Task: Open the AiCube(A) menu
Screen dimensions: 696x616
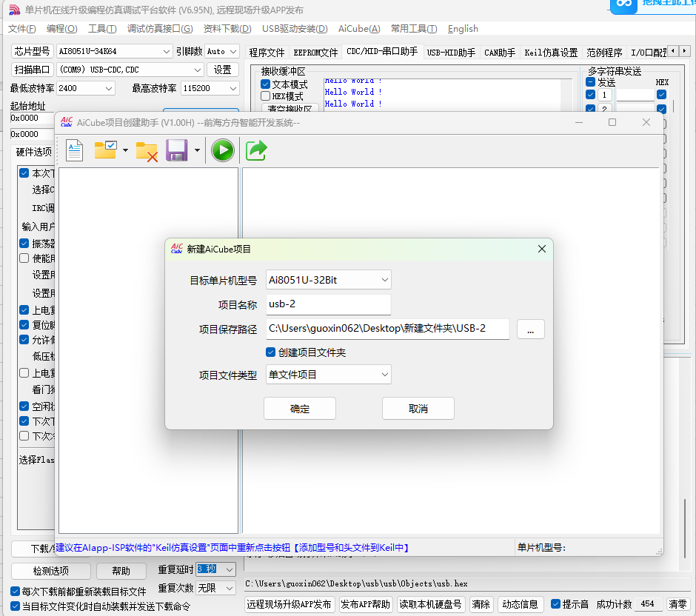Action: point(359,29)
